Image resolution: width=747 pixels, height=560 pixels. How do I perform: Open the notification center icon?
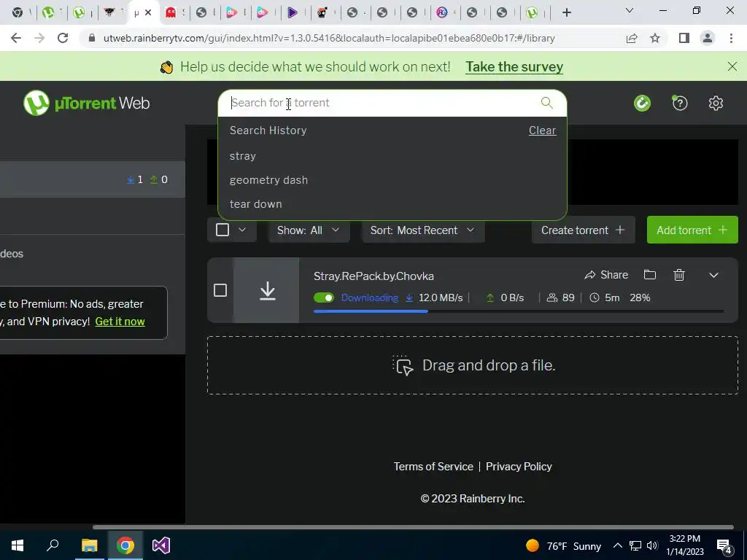click(x=724, y=545)
